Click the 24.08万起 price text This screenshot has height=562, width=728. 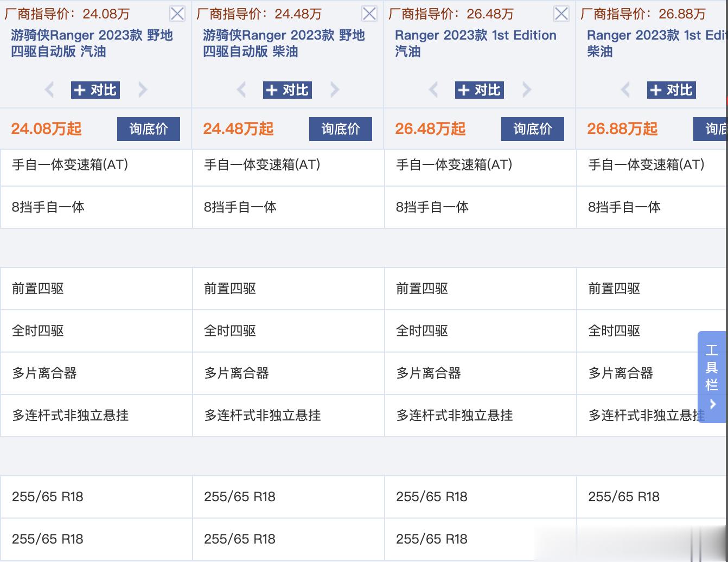pyautogui.click(x=46, y=129)
